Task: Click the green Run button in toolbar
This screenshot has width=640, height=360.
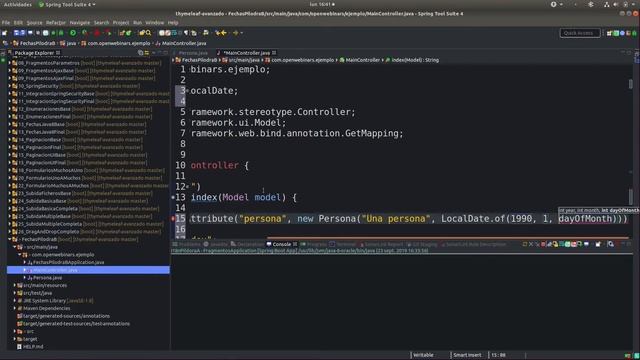Action: pyautogui.click(x=73, y=33)
